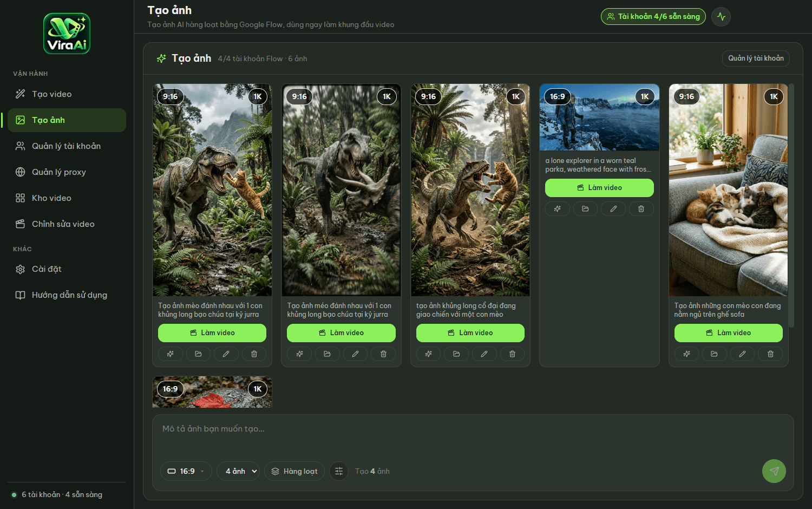
Task: Expand the 4 ảnh count dropdown
Action: [x=238, y=471]
